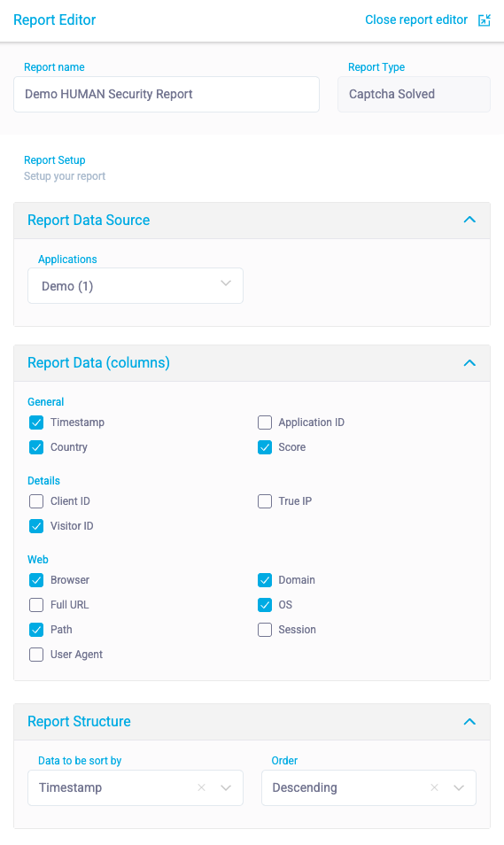Open the Order dropdown arrow

pyautogui.click(x=459, y=787)
